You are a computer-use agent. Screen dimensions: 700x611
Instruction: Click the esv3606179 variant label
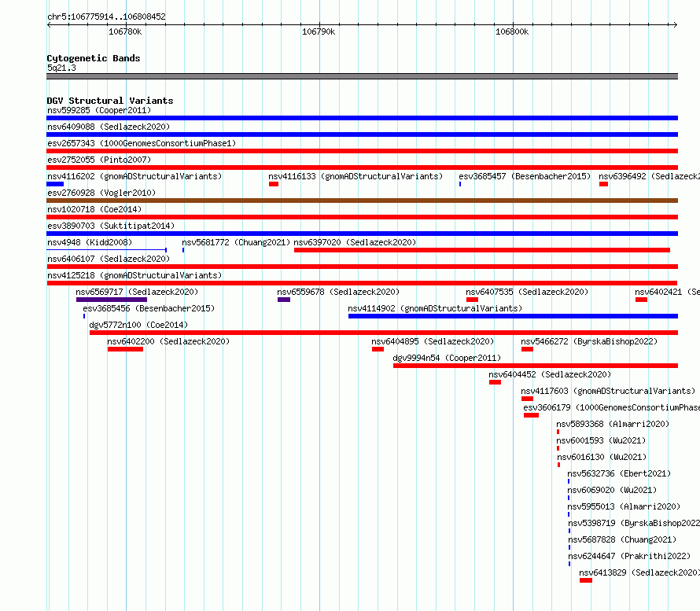coord(612,407)
